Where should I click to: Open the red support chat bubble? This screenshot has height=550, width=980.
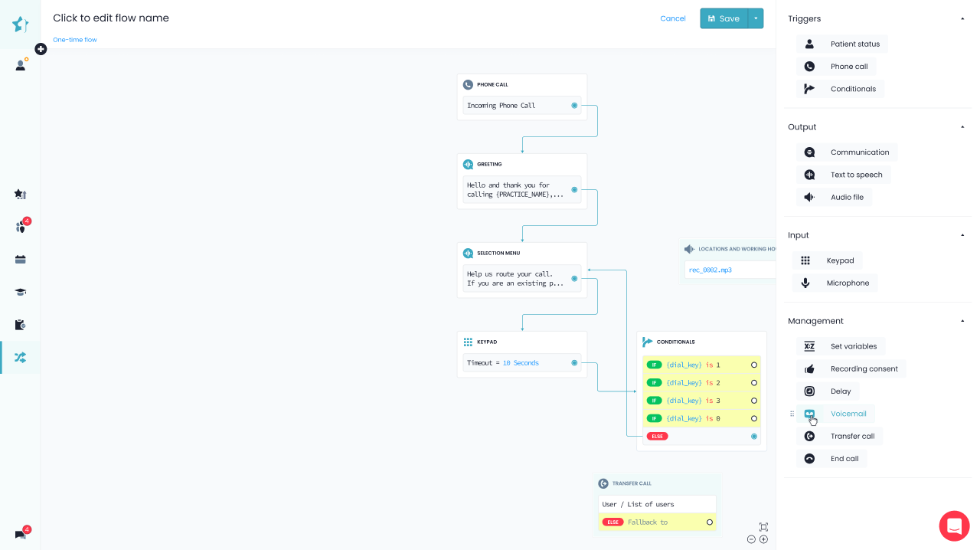pyautogui.click(x=954, y=526)
